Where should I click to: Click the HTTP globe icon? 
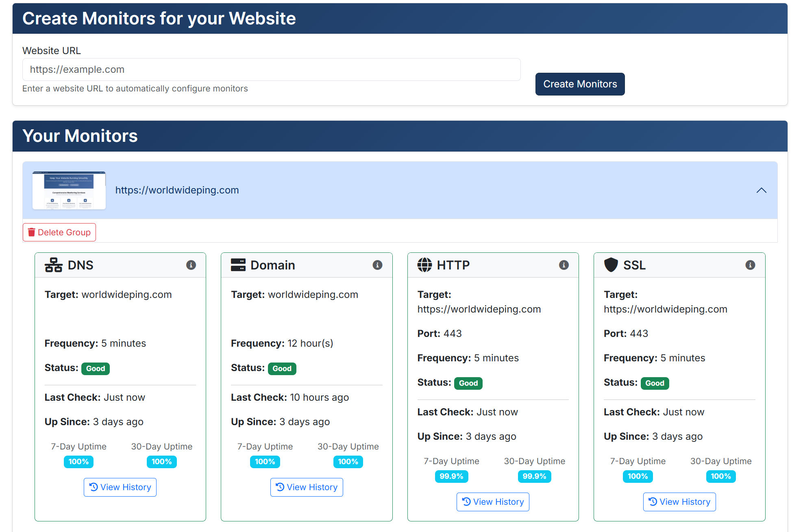tap(425, 265)
